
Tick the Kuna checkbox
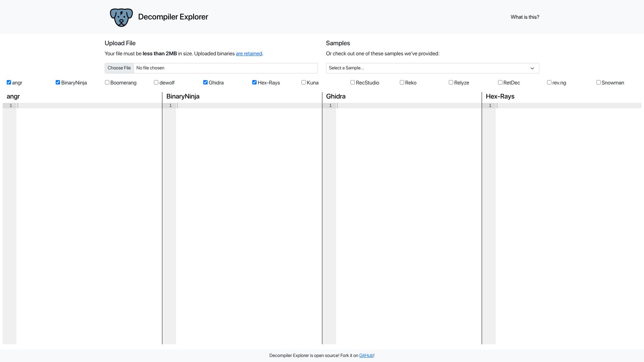tap(304, 82)
